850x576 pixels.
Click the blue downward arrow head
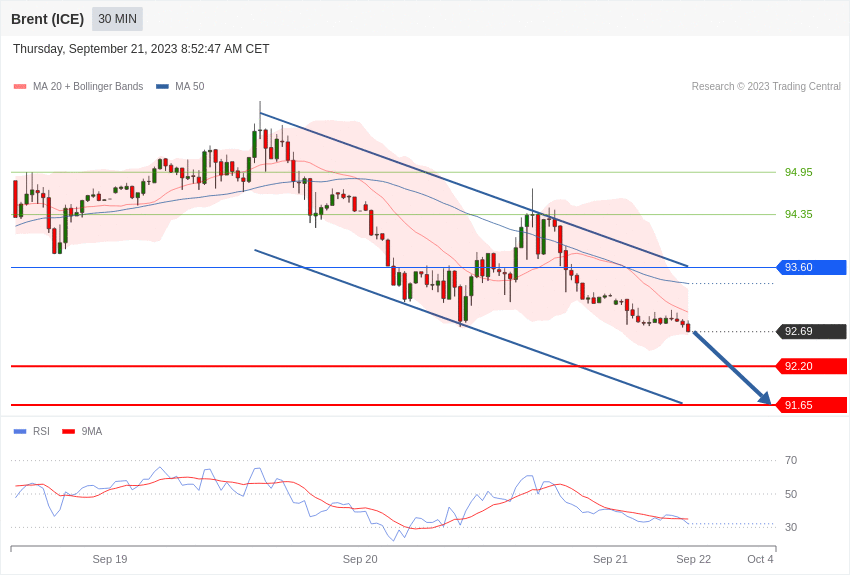765,398
